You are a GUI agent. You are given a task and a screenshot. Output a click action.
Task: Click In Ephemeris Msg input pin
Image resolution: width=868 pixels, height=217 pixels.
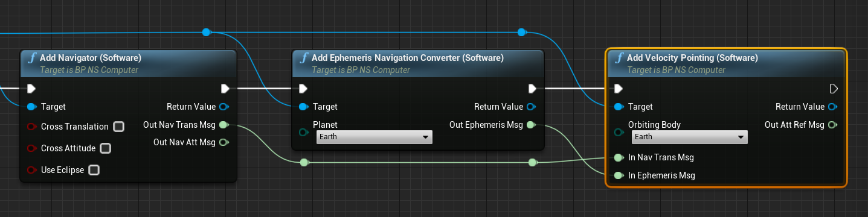[618, 175]
